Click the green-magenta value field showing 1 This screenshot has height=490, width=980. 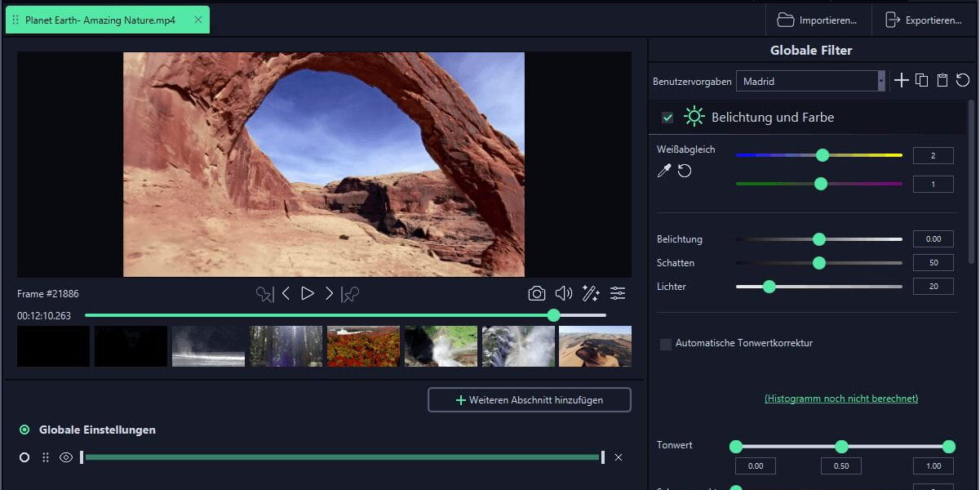(933, 185)
